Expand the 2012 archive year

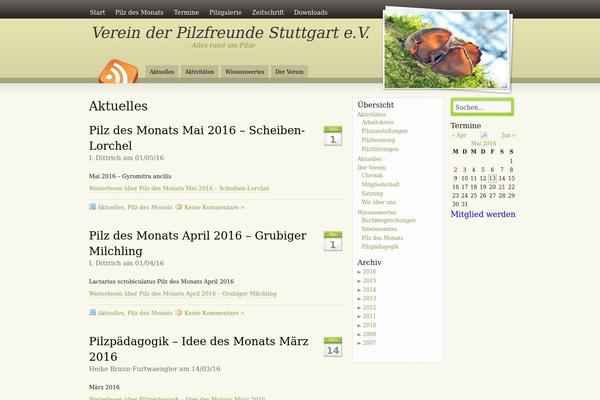pos(359,308)
